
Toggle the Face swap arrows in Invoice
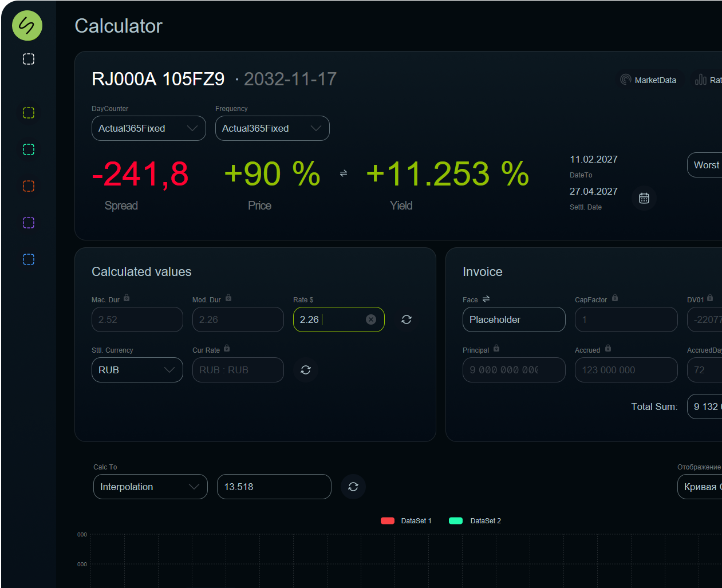point(486,299)
